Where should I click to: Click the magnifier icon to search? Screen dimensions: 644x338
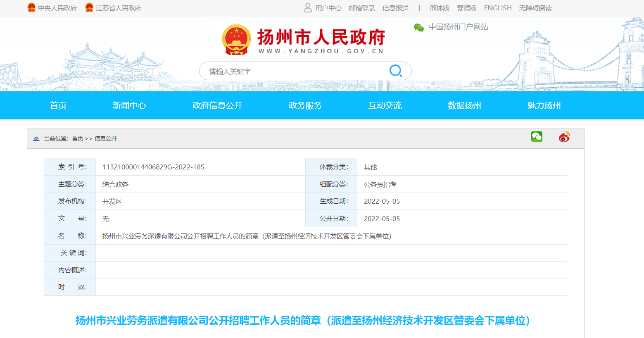[396, 71]
